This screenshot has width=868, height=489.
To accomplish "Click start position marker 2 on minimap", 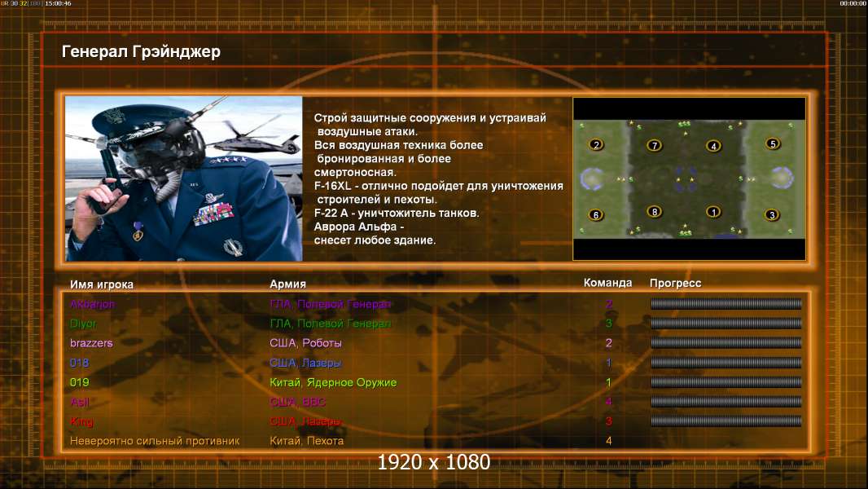I will pos(596,144).
